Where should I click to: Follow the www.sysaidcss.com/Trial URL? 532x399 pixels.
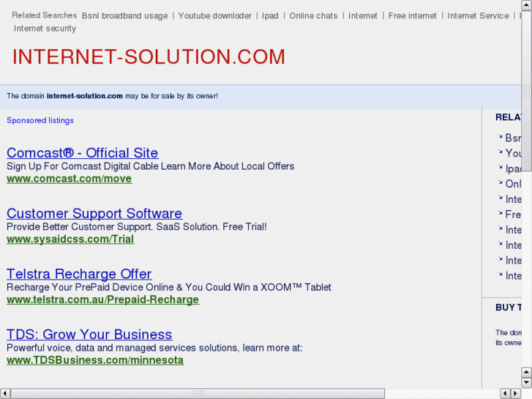point(70,239)
